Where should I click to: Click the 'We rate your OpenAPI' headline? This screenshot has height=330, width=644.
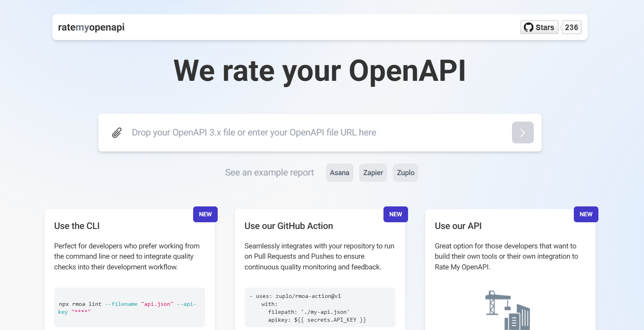tap(320, 71)
